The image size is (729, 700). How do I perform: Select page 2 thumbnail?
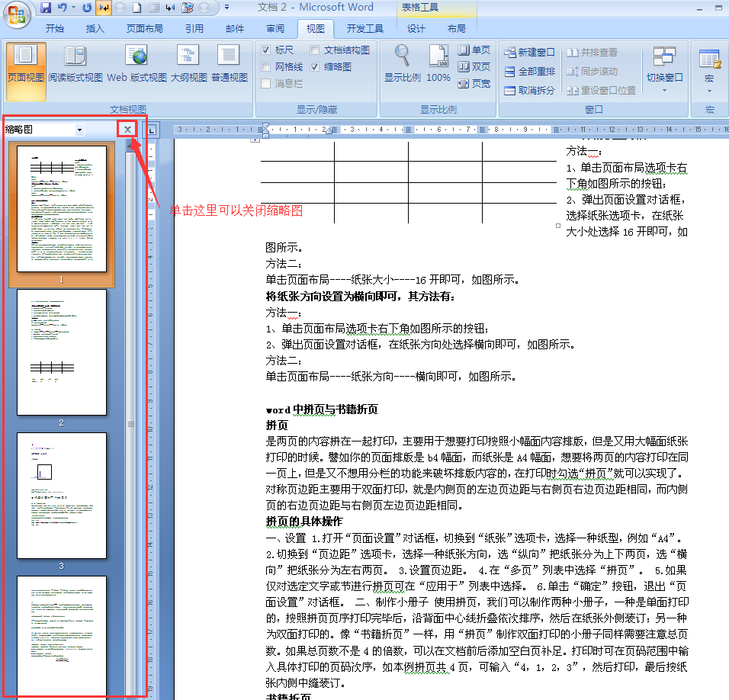[x=62, y=352]
